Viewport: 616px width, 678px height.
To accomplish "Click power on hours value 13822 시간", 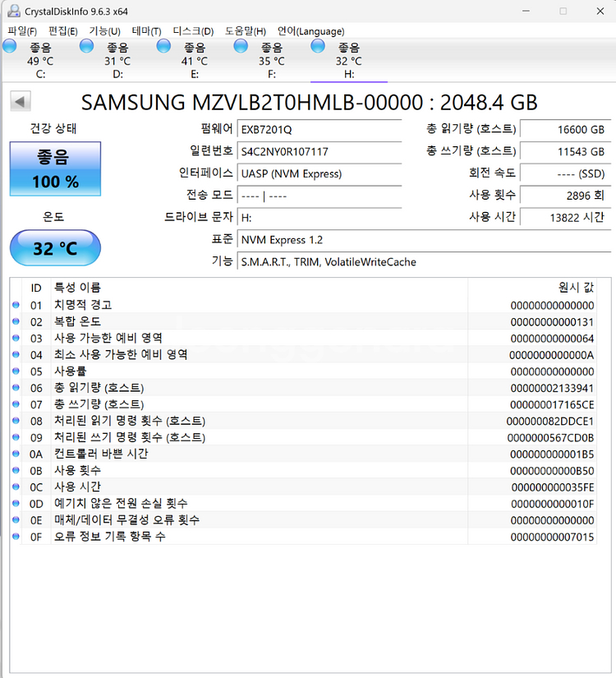I will click(x=565, y=218).
